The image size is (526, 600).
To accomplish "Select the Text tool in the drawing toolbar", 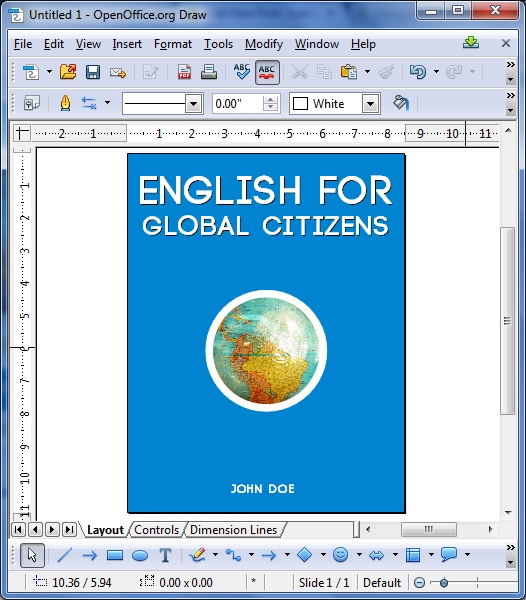I will click(165, 555).
